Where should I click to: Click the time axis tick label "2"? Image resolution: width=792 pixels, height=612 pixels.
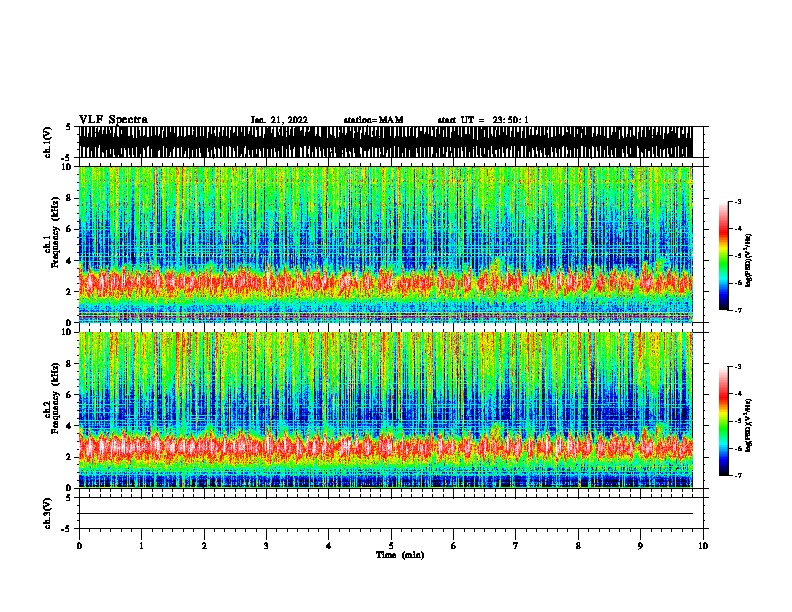204,546
